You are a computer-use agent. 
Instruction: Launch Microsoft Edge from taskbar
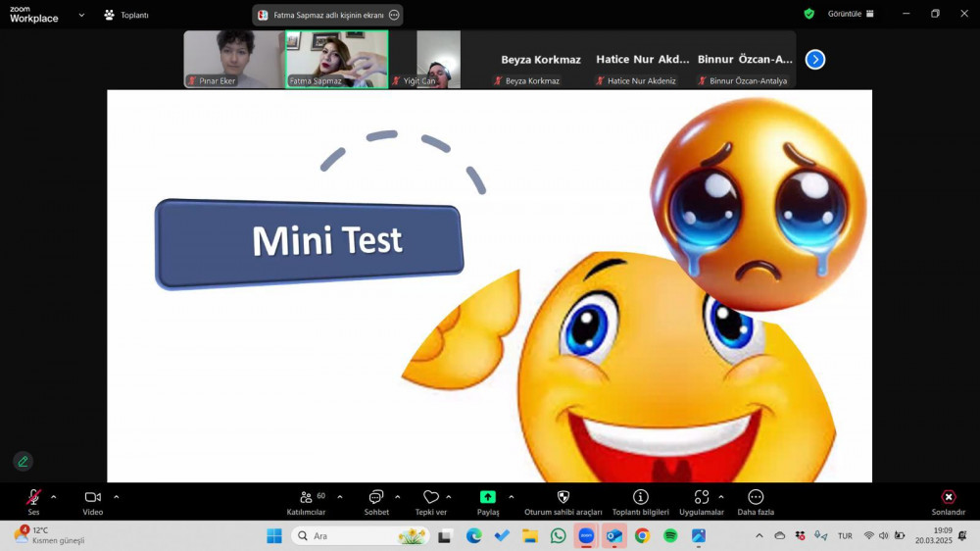(473, 536)
